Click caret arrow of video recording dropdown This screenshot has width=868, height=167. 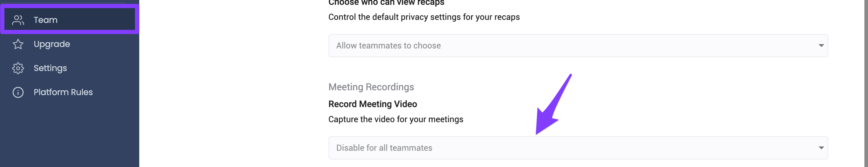click(821, 148)
